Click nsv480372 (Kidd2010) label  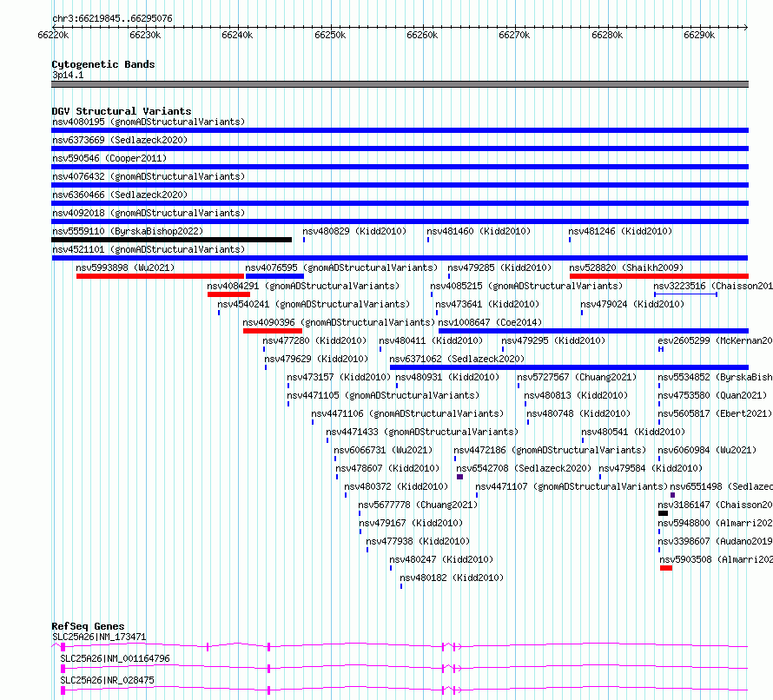pyautogui.click(x=397, y=486)
